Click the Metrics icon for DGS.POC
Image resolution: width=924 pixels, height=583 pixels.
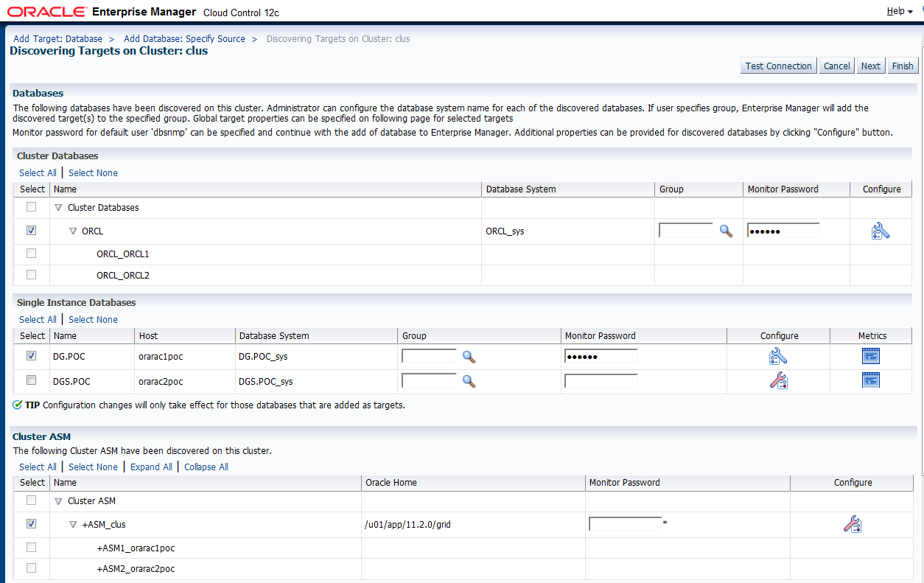871,380
